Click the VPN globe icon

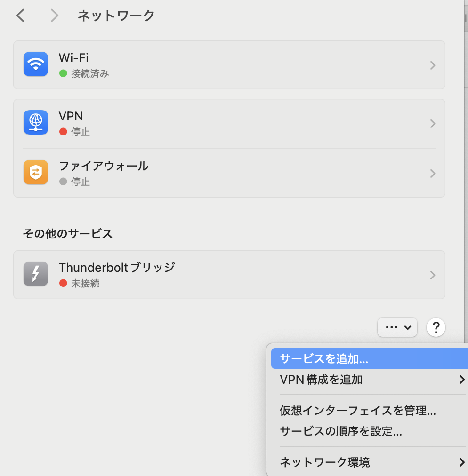(36, 122)
